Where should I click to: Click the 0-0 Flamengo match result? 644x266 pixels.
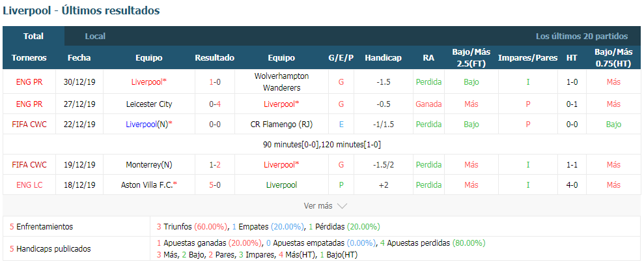click(215, 124)
